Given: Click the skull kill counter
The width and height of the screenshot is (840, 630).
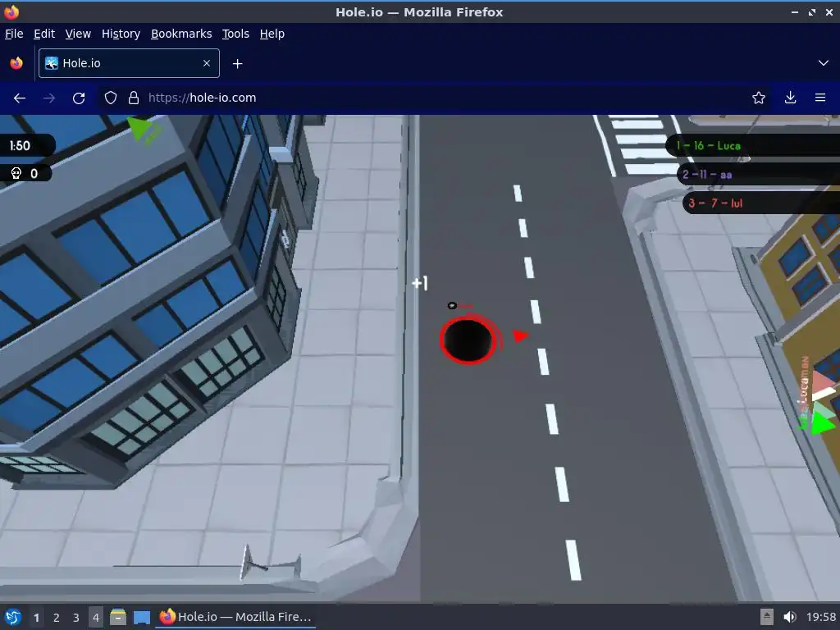Looking at the screenshot, I should pos(25,173).
